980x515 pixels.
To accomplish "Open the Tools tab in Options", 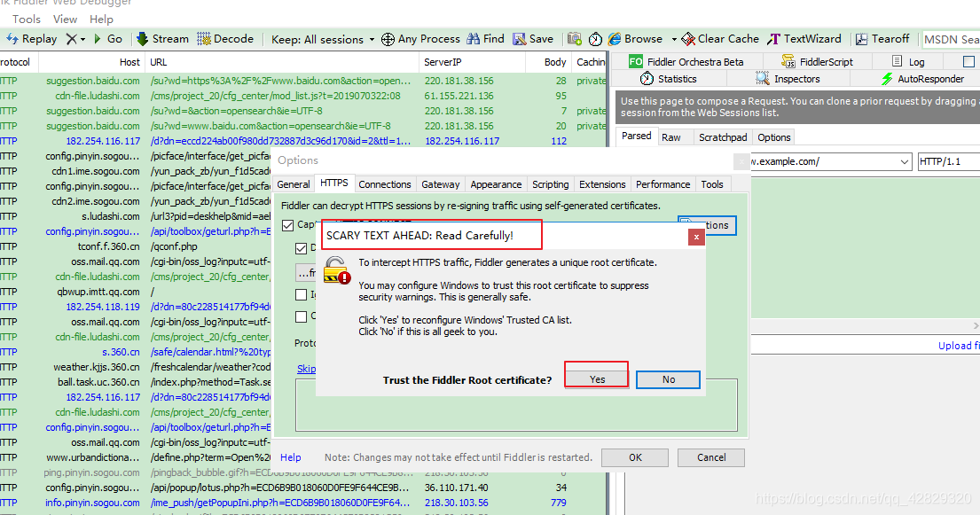I will 712,184.
